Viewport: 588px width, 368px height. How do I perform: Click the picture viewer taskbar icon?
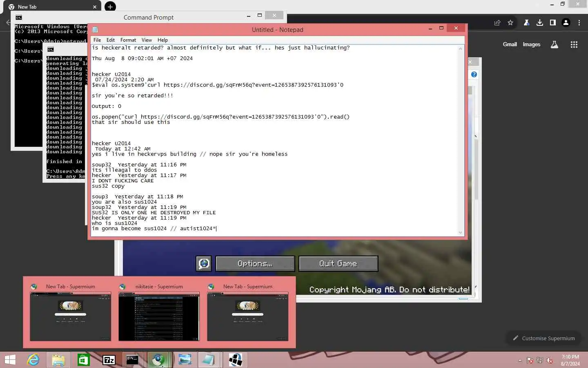point(185,360)
